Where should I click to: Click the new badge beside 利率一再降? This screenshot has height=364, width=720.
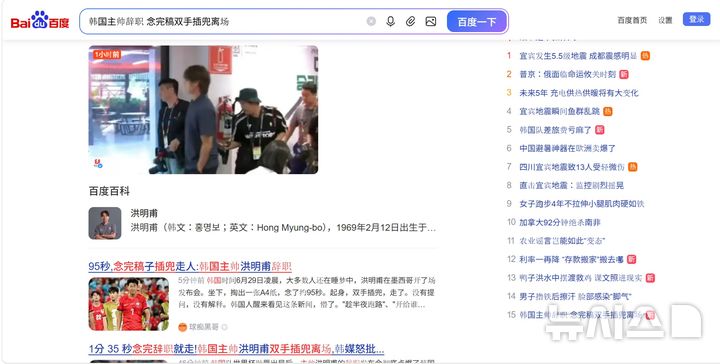[631, 259]
